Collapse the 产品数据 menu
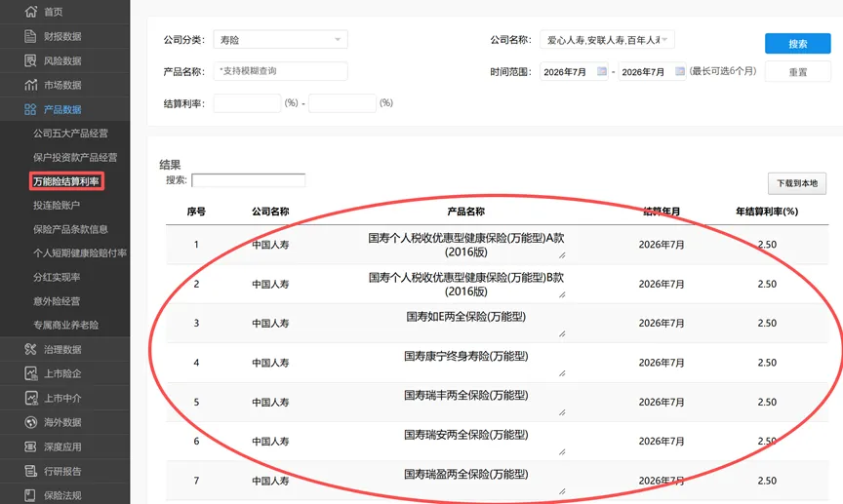The width and height of the screenshot is (843, 504). (x=64, y=109)
